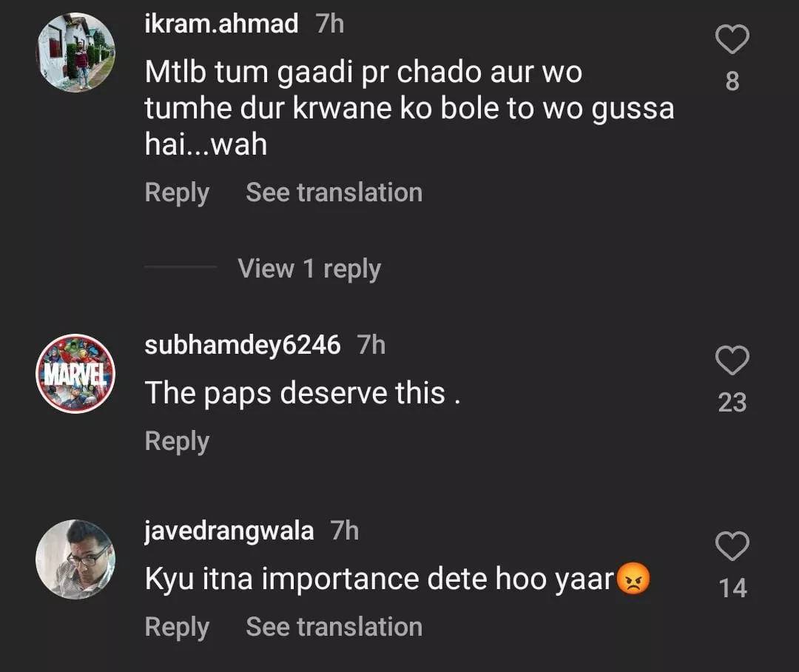Like javedrangwala's comment via heart icon

click(732, 547)
